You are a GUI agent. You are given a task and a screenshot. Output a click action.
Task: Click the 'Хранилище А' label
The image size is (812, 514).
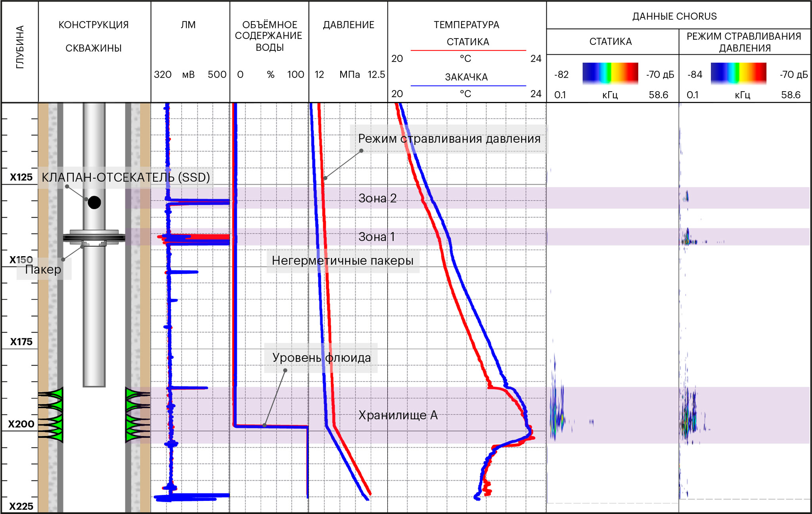[398, 415]
